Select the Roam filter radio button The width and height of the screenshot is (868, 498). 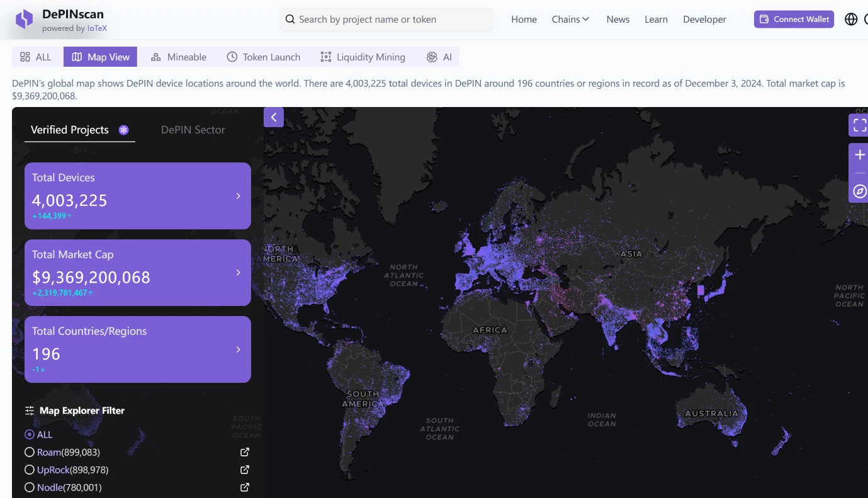tap(29, 452)
